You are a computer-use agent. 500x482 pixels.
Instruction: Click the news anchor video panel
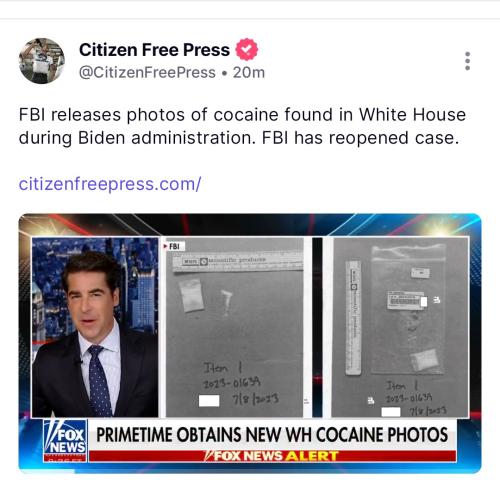tap(95, 327)
